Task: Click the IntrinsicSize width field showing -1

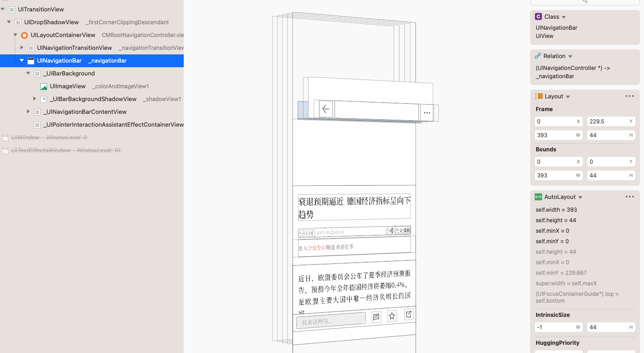Action: [x=559, y=327]
